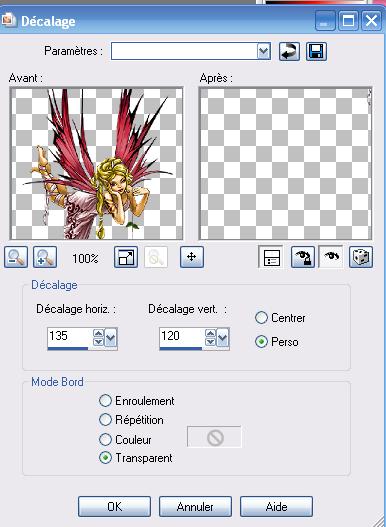Zoom in the preview
The image size is (386, 527).
[x=45, y=257]
